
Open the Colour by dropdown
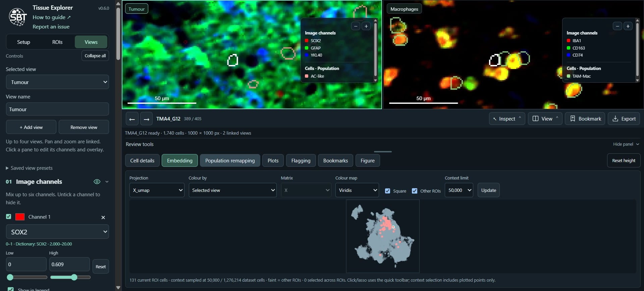click(232, 190)
